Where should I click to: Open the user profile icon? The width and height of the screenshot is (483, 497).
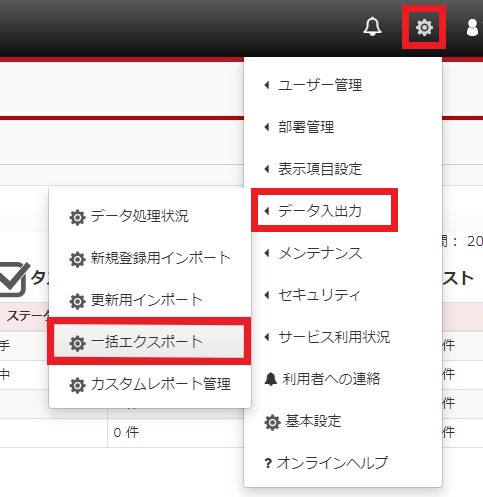click(474, 27)
